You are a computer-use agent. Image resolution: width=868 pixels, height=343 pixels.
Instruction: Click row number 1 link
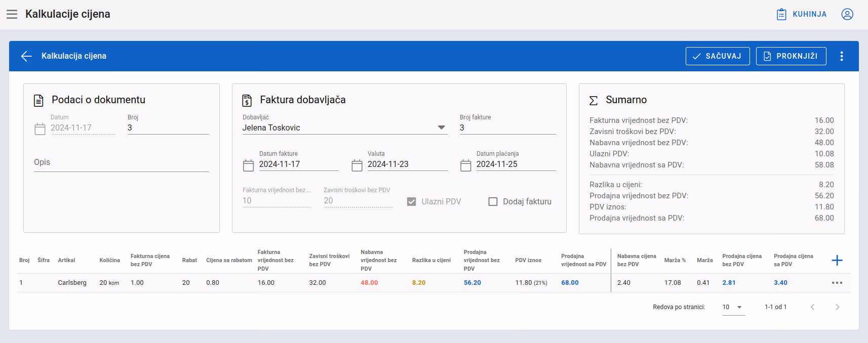point(21,283)
